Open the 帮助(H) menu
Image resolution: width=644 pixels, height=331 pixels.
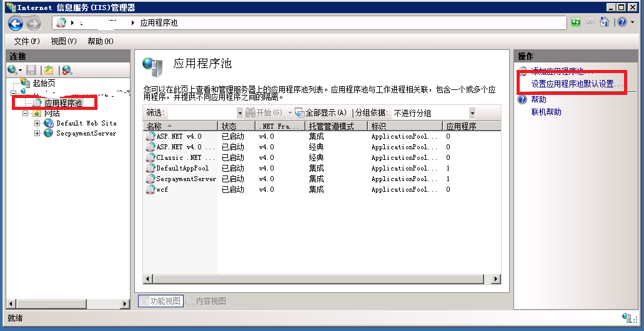[x=100, y=41]
